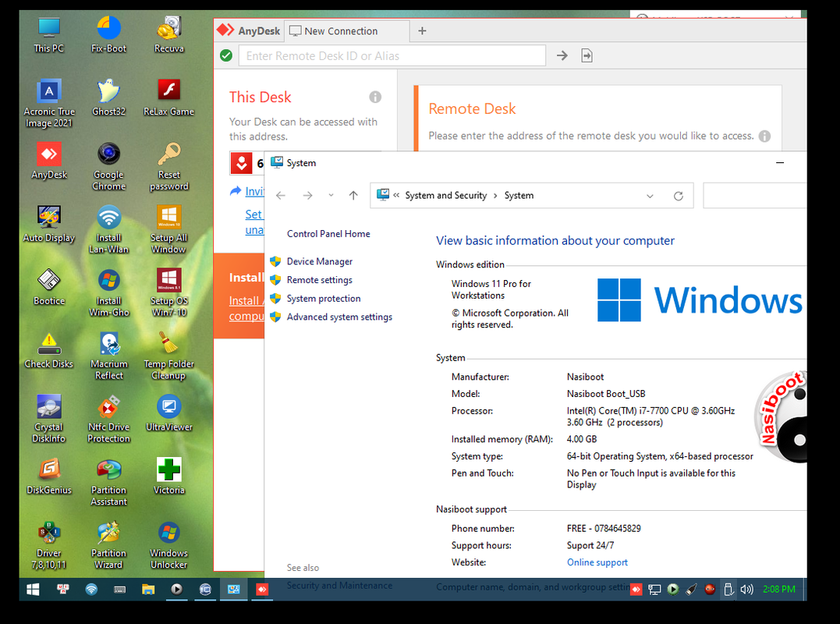Go forward in System window
Image resolution: width=840 pixels, height=624 pixels.
(307, 196)
